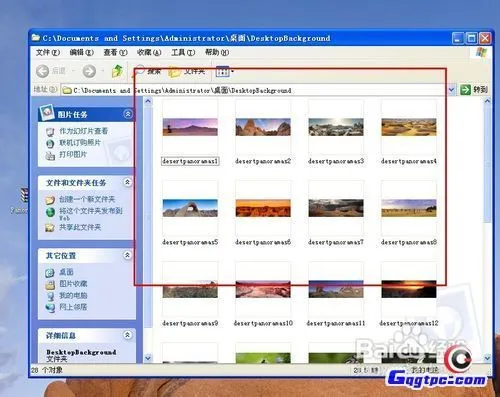The width and height of the screenshot is (500, 397).
Task: Click 作为幻灯片查看 link
Action: pyautogui.click(x=84, y=131)
